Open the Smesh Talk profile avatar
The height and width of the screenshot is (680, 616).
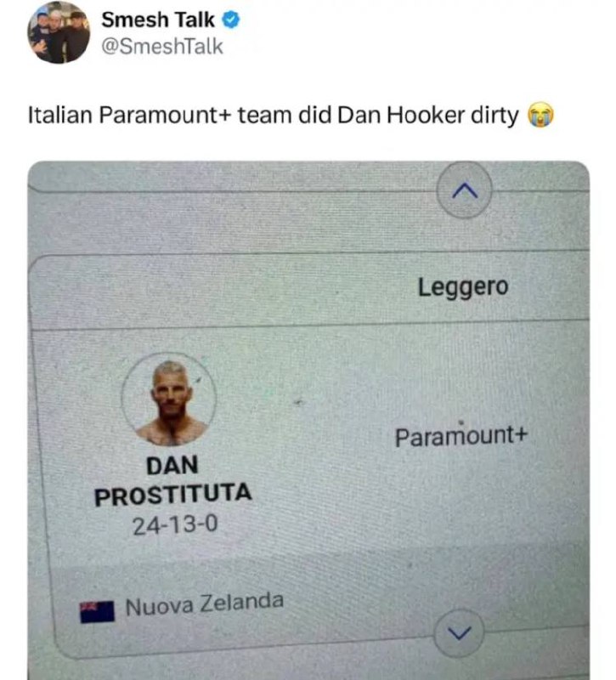tap(59, 32)
